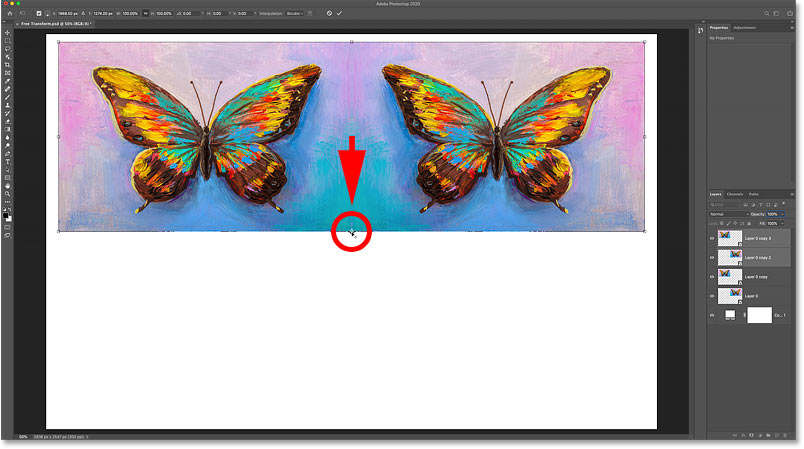Image resolution: width=804 pixels, height=449 pixels.
Task: Switch to the Adjustments tab
Action: point(745,28)
